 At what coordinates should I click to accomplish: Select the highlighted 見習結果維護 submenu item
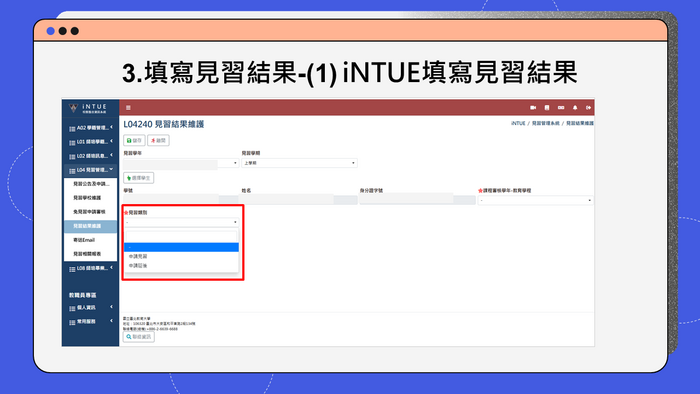coord(91,226)
